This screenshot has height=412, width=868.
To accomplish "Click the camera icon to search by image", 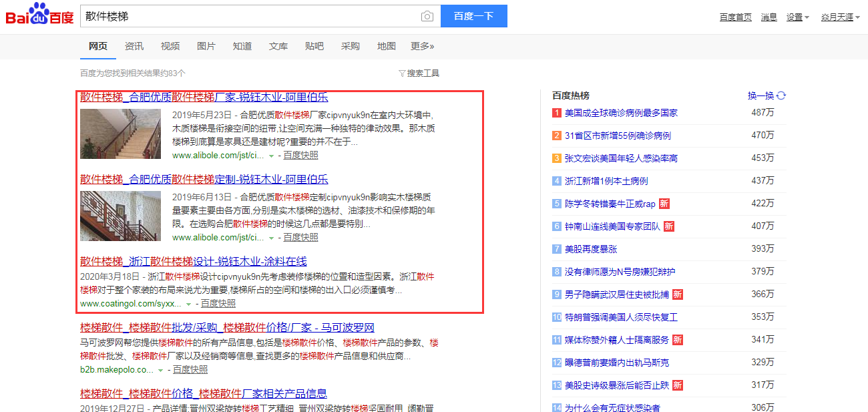I will coord(427,15).
